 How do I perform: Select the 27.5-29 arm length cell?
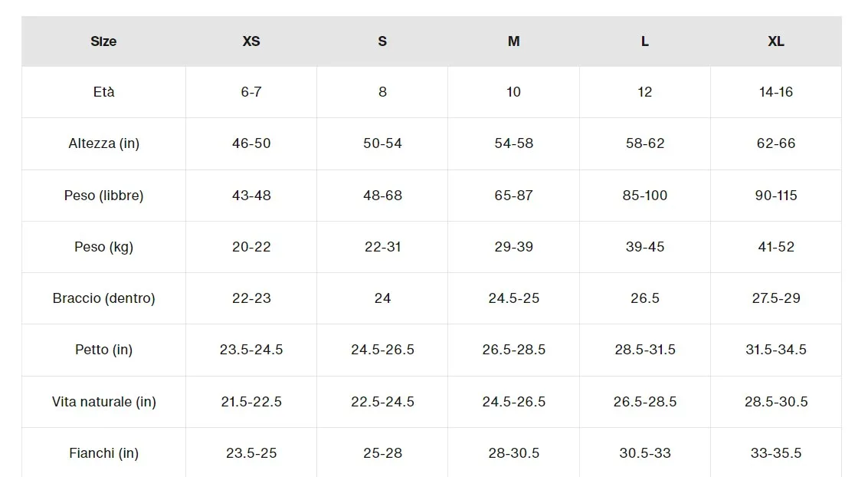775,298
